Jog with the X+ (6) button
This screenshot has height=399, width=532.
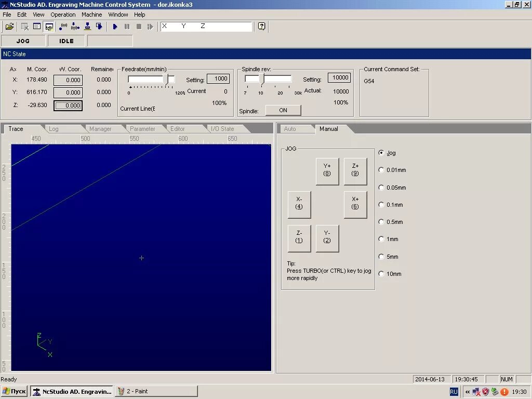coord(355,205)
